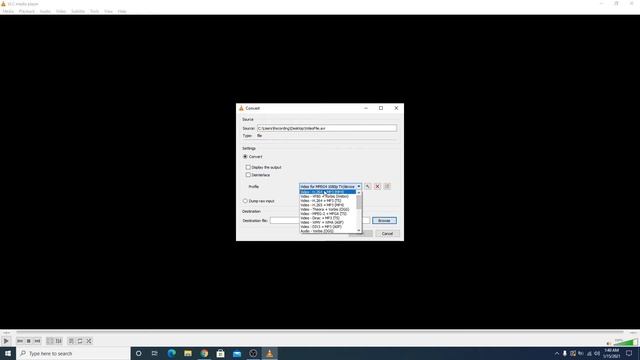Click the Next media button

[x=37, y=341]
